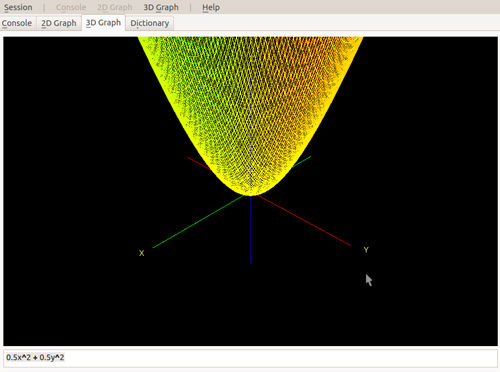
Task: Click the Y axis label
Action: (366, 250)
